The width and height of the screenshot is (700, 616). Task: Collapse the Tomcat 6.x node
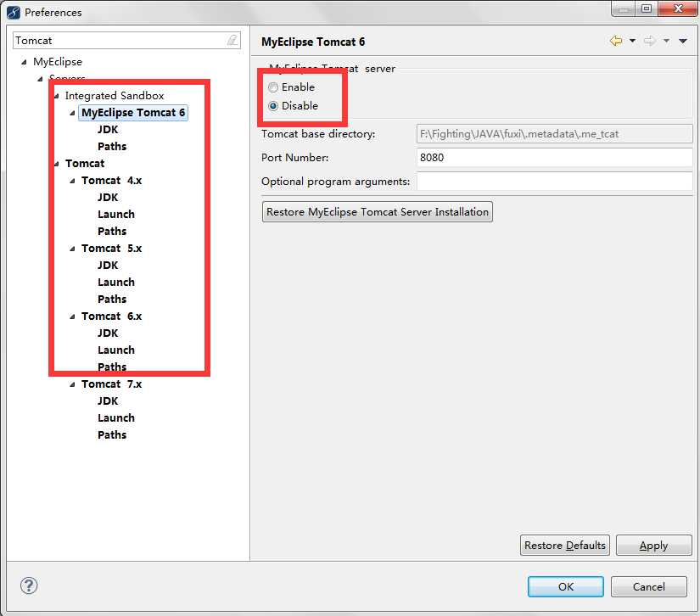point(72,316)
